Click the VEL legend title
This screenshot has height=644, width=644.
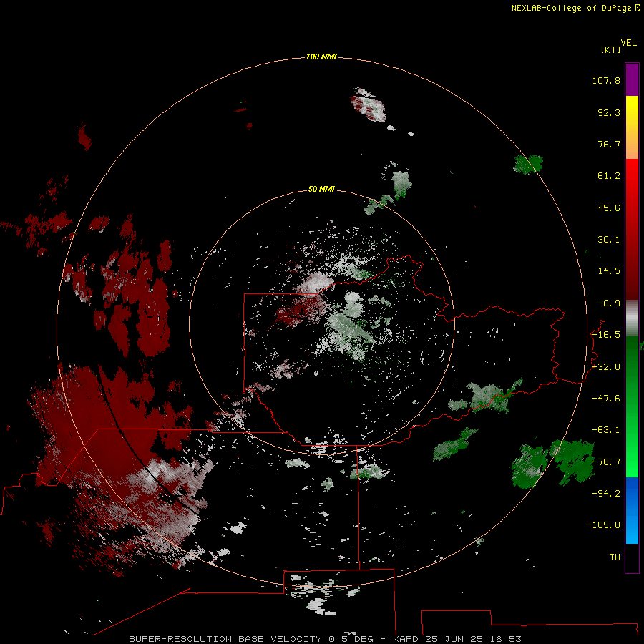628,43
